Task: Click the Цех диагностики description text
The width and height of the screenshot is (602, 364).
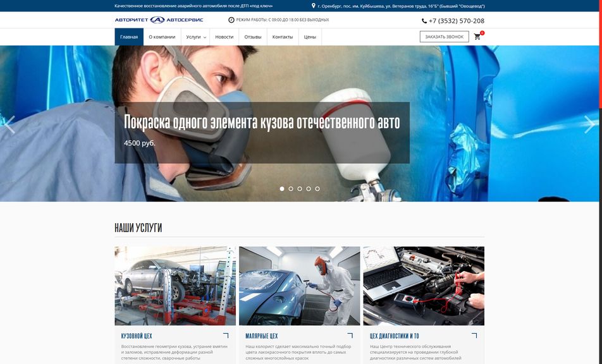Action: tap(416, 352)
